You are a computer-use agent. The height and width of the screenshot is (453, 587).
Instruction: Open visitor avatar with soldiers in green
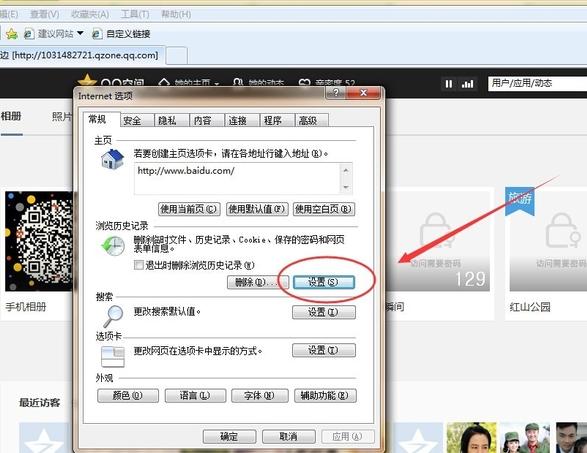525,437
